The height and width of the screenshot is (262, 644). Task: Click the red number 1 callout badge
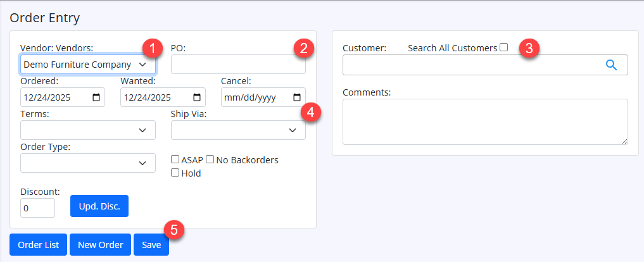point(150,47)
